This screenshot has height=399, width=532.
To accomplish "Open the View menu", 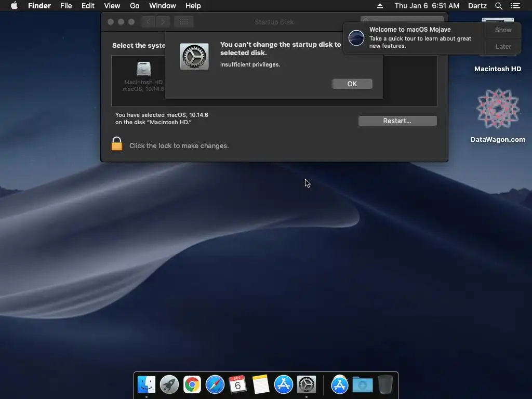I will coord(112,6).
